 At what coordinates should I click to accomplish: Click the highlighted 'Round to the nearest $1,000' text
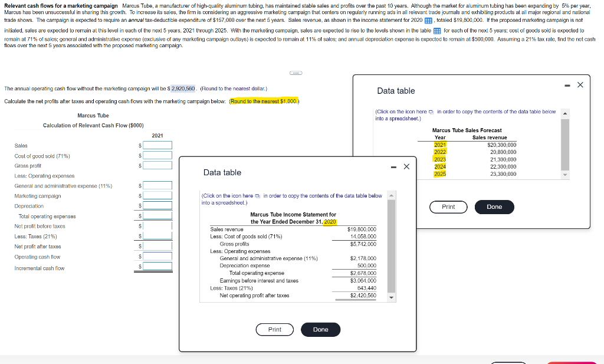tap(264, 101)
